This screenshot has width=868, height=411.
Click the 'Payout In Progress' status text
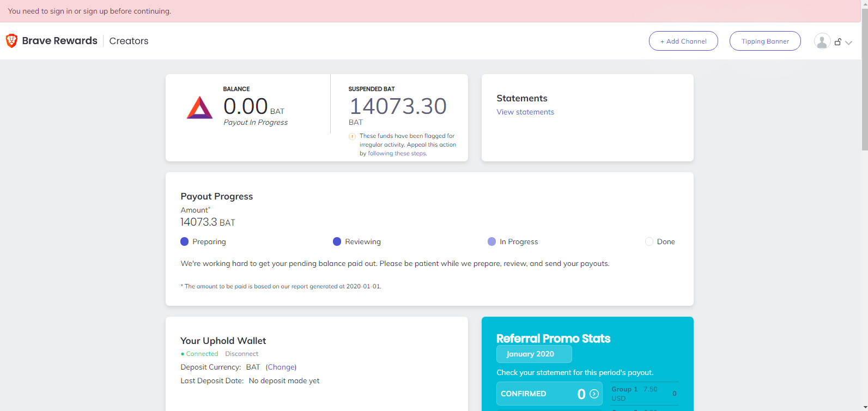click(x=256, y=123)
